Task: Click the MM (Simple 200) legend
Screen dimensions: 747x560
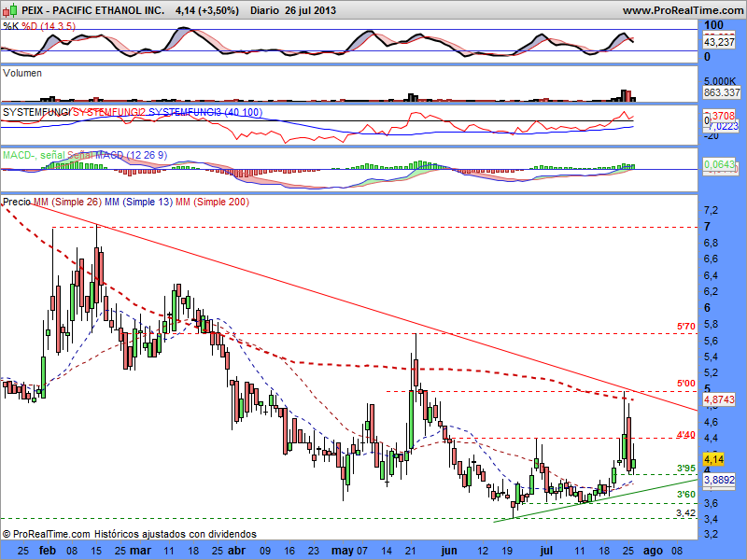Action: 213,202
